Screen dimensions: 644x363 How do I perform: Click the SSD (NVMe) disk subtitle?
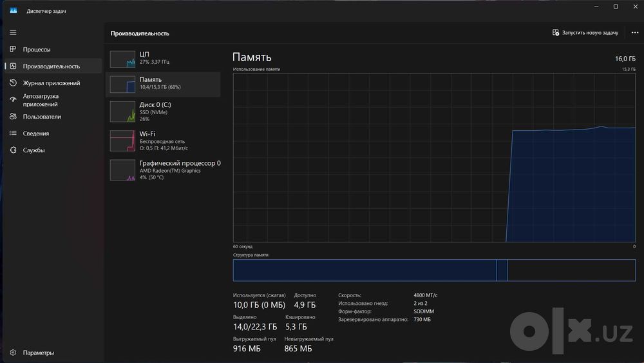tap(153, 112)
